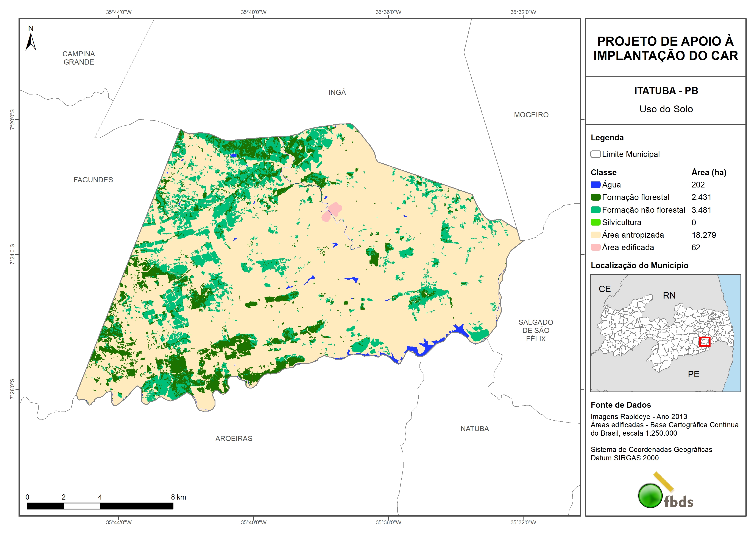Click the Formação florestal dark green swatch
Viewport: 756px width, 534px height.
tap(595, 197)
